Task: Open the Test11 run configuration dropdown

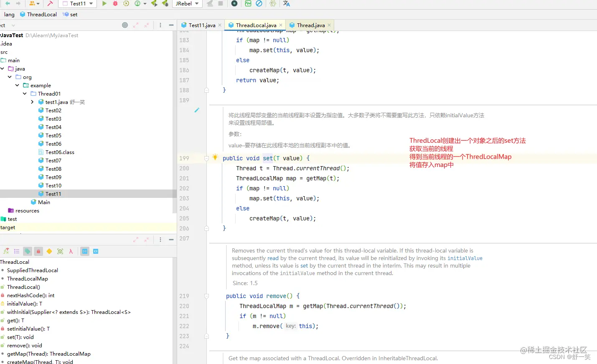Action: [x=78, y=3]
